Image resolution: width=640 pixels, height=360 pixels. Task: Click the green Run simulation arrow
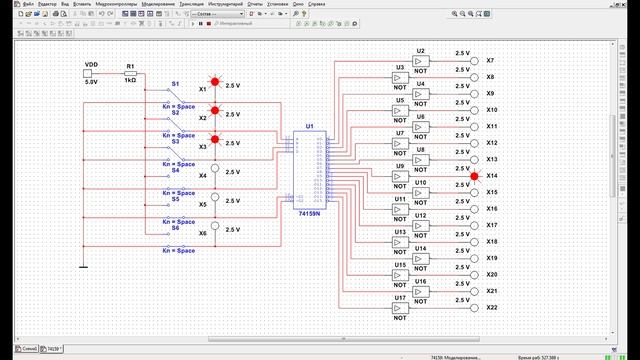[193, 24]
